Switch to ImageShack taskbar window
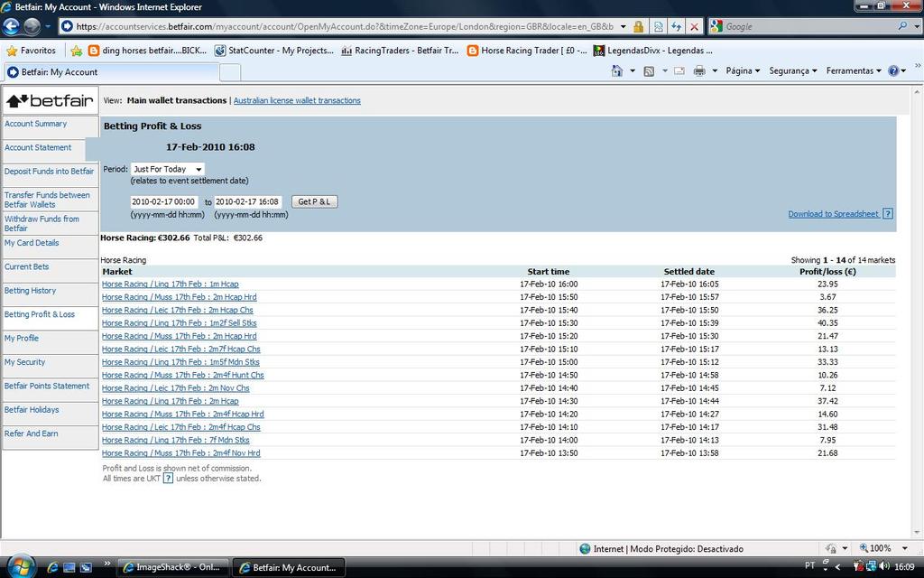Image resolution: width=924 pixels, height=578 pixels. 172,567
